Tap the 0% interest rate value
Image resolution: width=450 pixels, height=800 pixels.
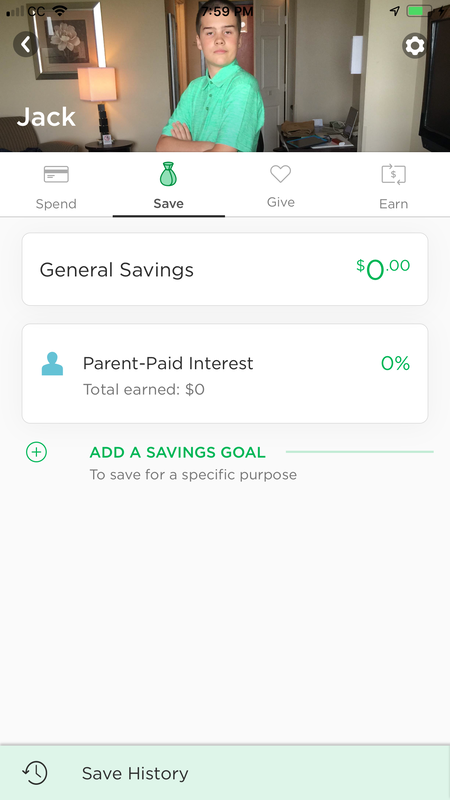(395, 363)
